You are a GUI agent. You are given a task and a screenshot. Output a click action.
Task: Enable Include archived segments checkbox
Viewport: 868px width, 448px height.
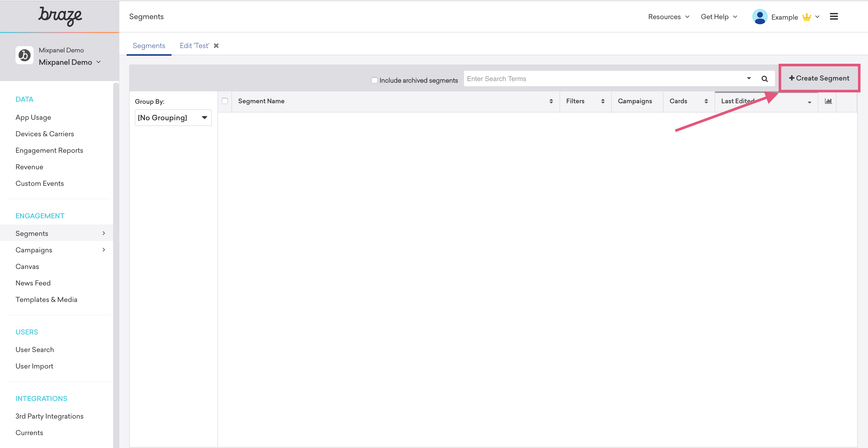pyautogui.click(x=374, y=80)
